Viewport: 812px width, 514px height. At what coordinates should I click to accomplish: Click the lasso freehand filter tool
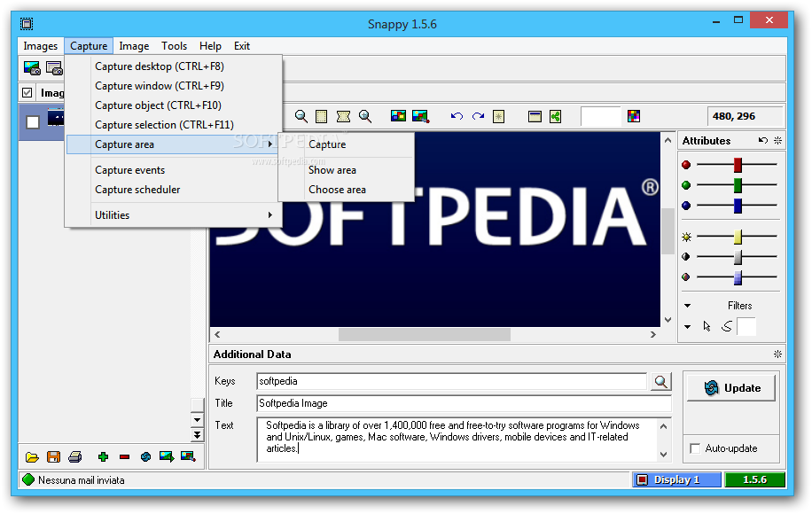[x=727, y=326]
